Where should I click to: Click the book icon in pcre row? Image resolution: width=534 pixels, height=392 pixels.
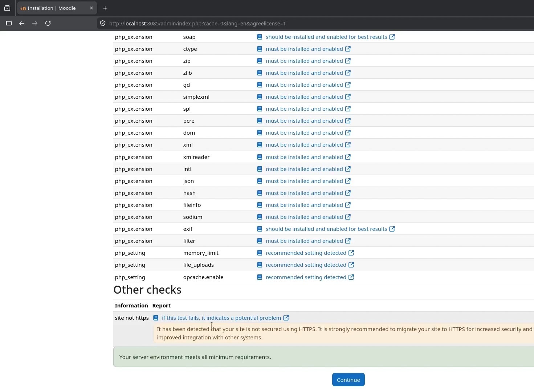point(260,121)
